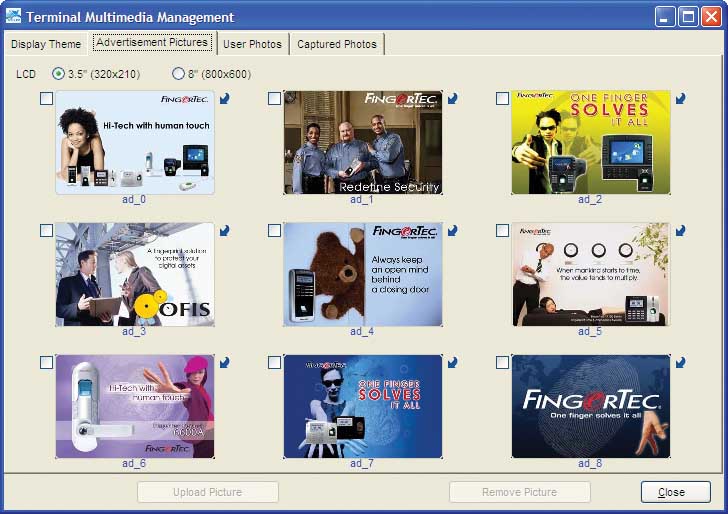Click the blue arrow icon beside ad_8

(x=680, y=362)
